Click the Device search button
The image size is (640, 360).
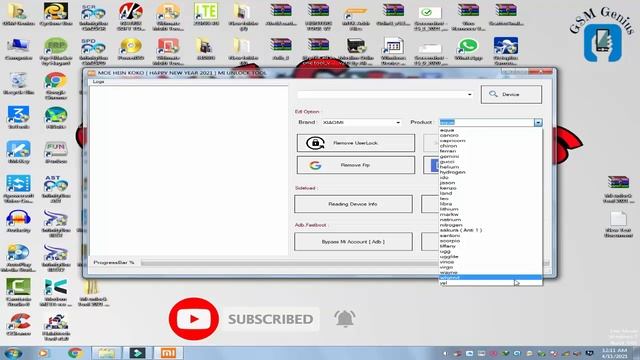[511, 94]
